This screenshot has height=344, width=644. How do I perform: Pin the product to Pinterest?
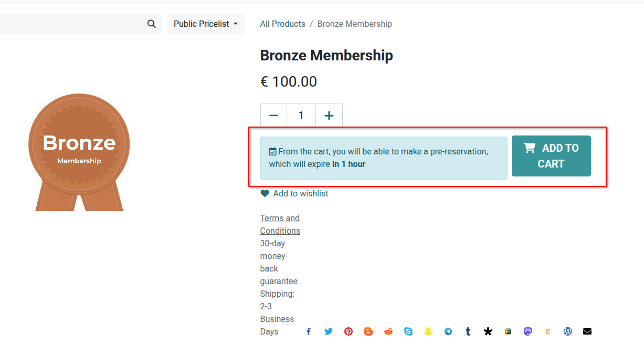click(349, 331)
